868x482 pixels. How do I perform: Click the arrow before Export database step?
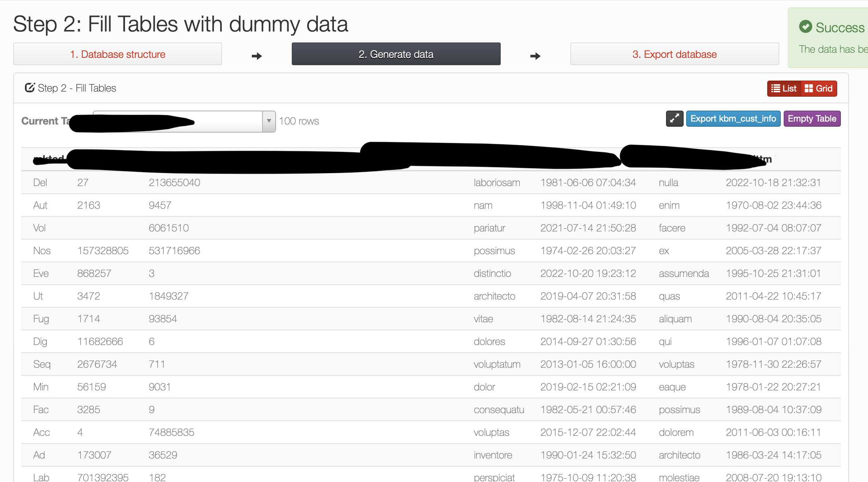[535, 56]
